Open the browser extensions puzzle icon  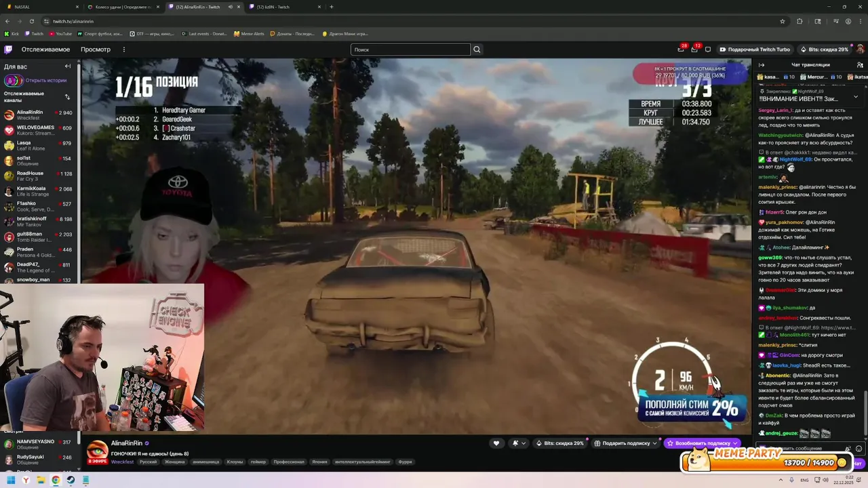(x=800, y=21)
